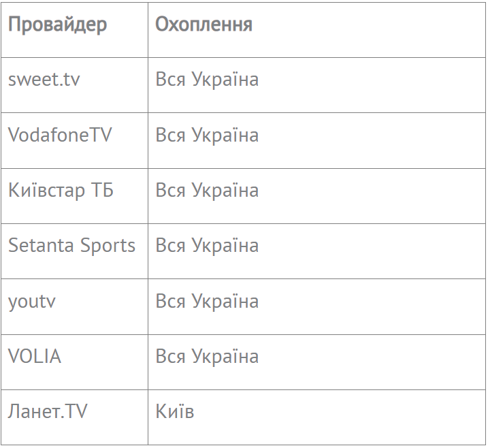Click Вся Україна in the Київстар ТБ row
Screen dimensions: 488x448
click(x=207, y=190)
